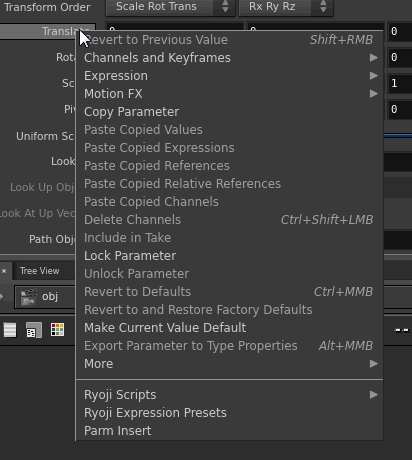The height and width of the screenshot is (460, 412).
Task: Click the node info panel icon
Action: coord(34,330)
